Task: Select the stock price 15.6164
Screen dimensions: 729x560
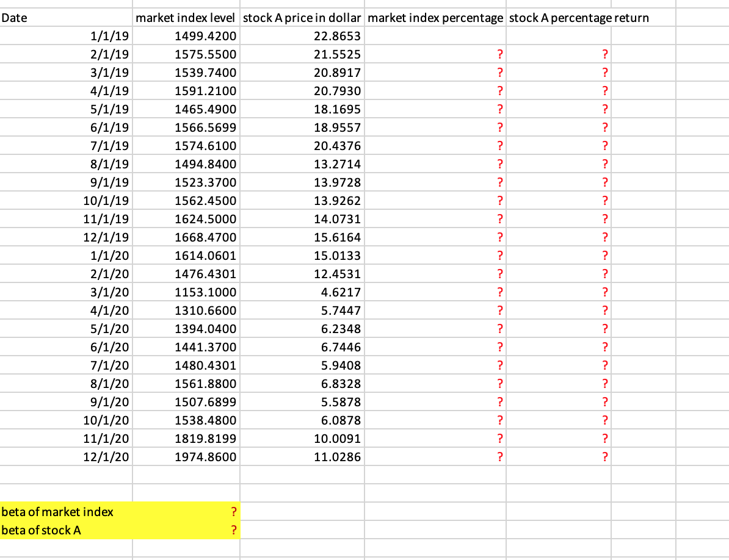Action: (302, 237)
